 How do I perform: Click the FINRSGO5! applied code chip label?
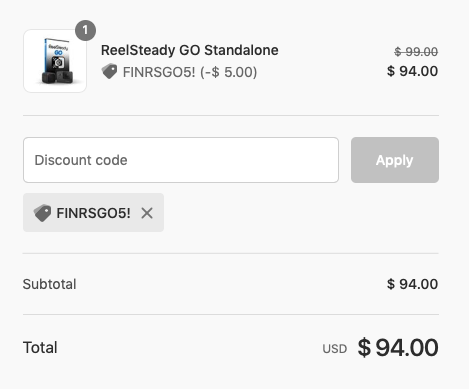tap(93, 213)
